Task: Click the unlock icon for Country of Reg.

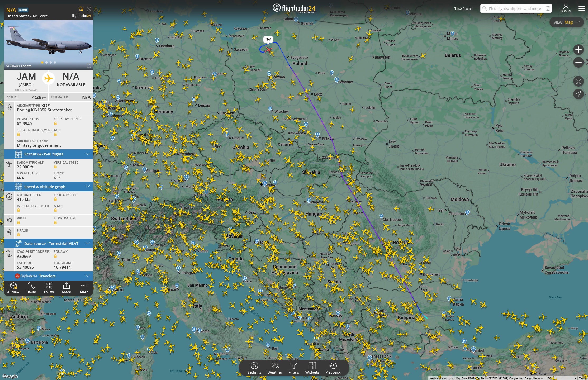Action: pyautogui.click(x=55, y=123)
